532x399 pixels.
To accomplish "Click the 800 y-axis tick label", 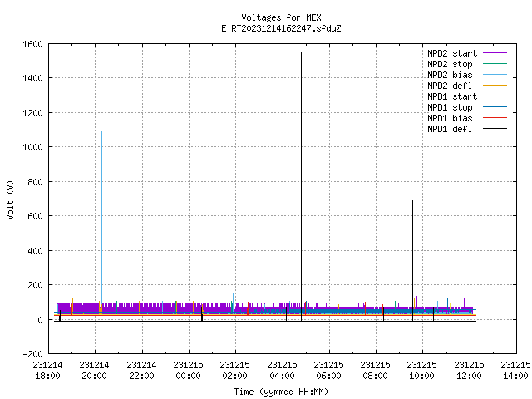I will (x=35, y=182).
